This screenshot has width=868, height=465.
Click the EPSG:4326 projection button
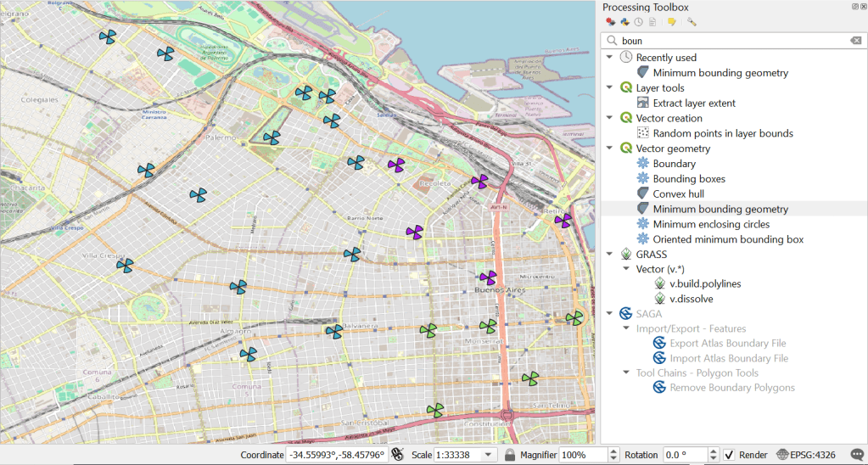point(806,455)
